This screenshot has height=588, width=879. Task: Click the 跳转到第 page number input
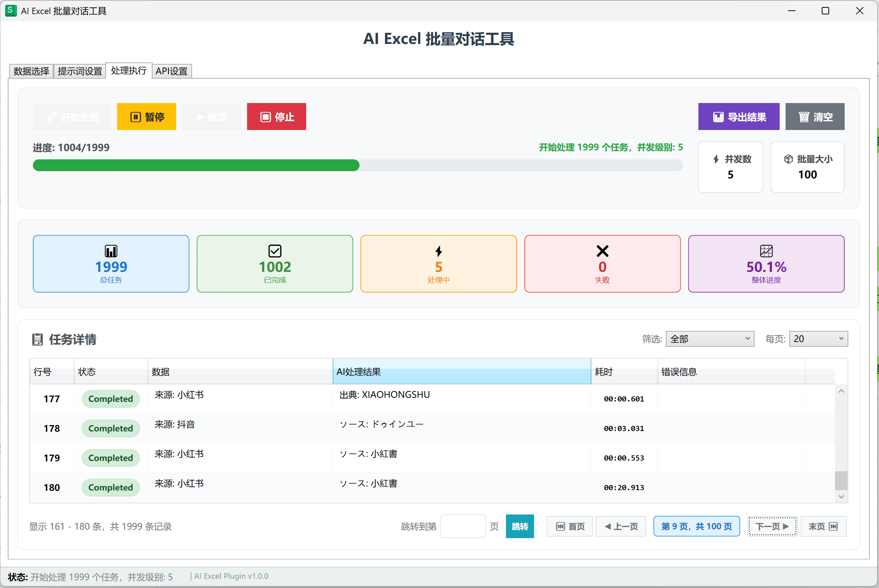click(x=463, y=526)
